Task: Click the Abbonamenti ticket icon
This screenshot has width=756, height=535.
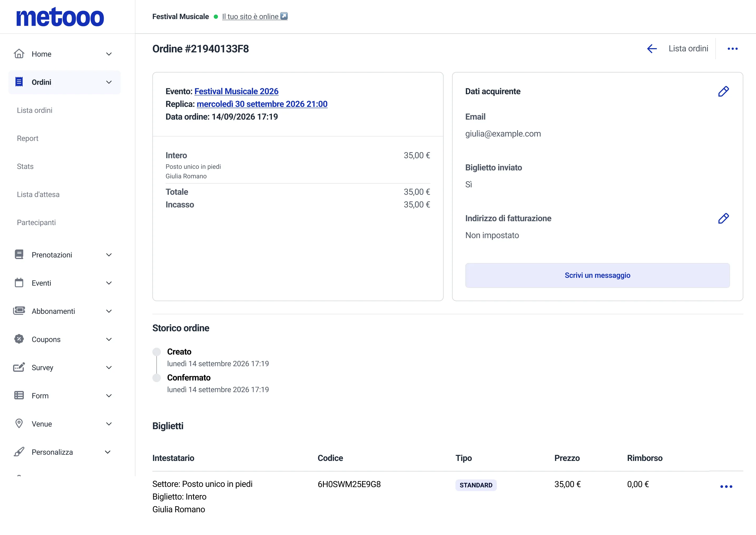Action: point(19,311)
